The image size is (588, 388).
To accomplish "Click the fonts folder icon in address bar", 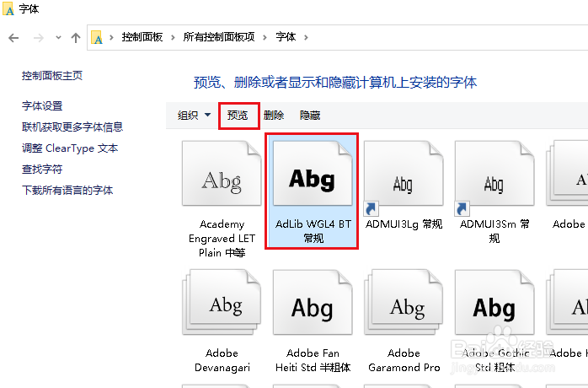I will point(97,38).
